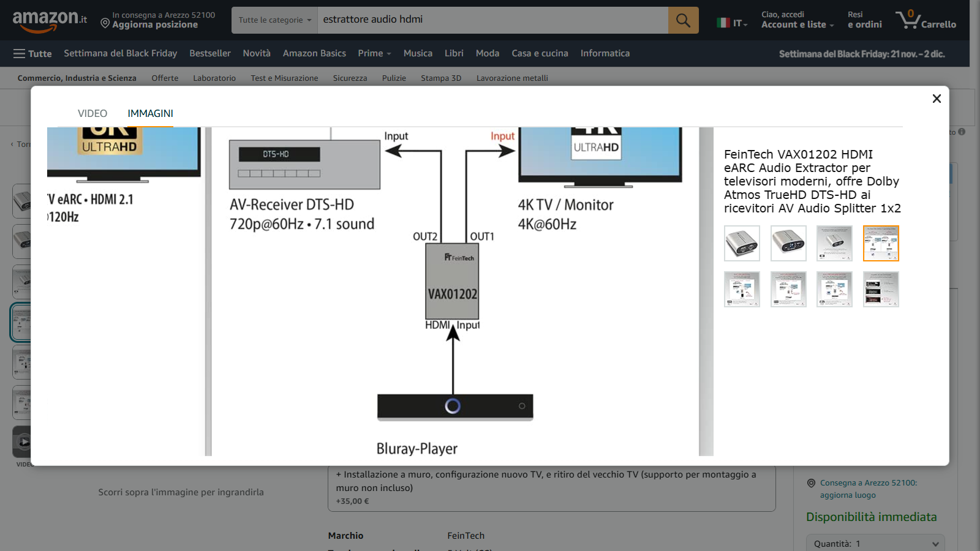980x551 pixels.
Task: Open the shopping cart (Carrello)
Action: point(925,20)
